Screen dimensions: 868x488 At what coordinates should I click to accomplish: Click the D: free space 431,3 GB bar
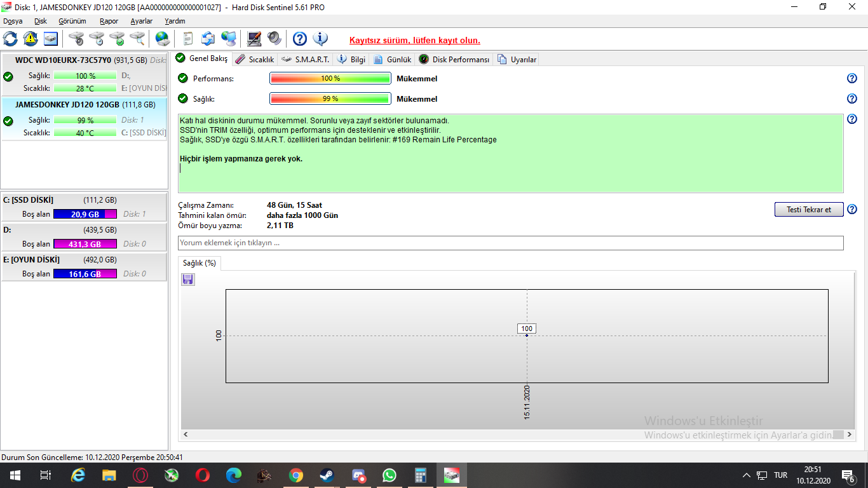click(85, 244)
